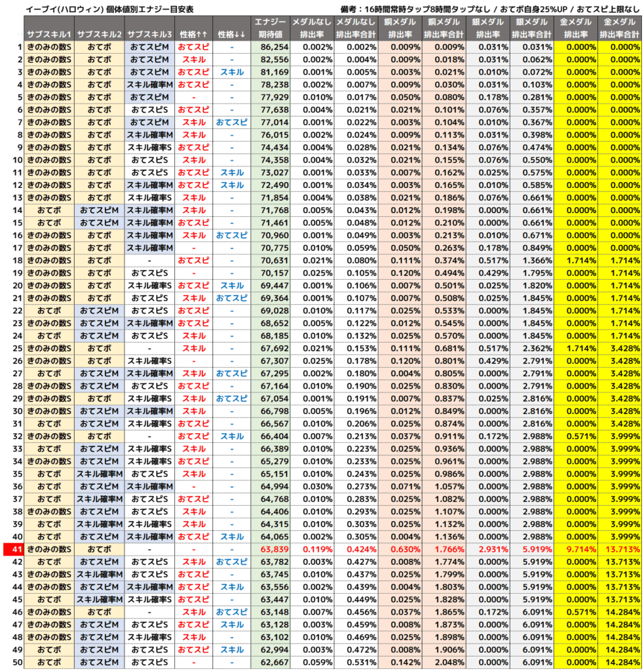The image size is (644, 671).
Task: Click the サブスキル2 column header
Action: coord(99,34)
